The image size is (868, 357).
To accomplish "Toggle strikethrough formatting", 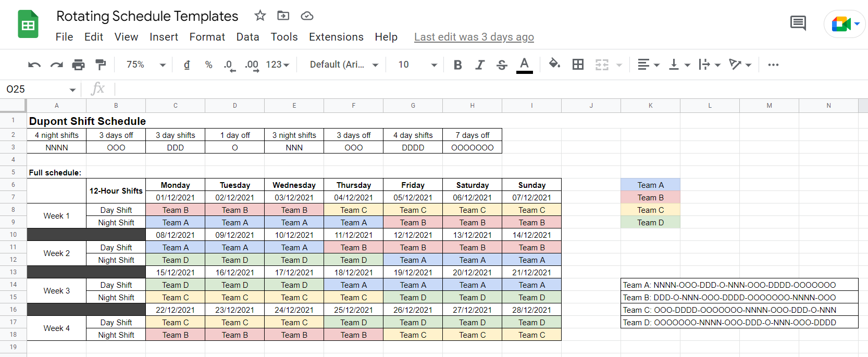I will point(501,64).
